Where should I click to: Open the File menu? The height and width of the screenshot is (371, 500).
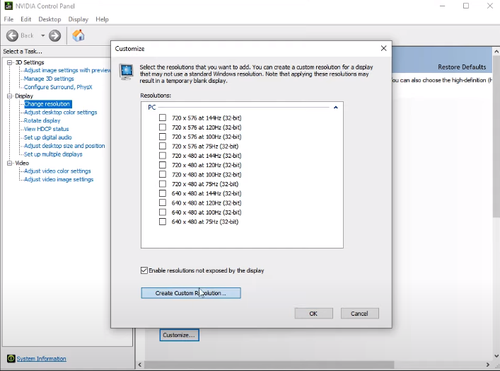[x=9, y=19]
